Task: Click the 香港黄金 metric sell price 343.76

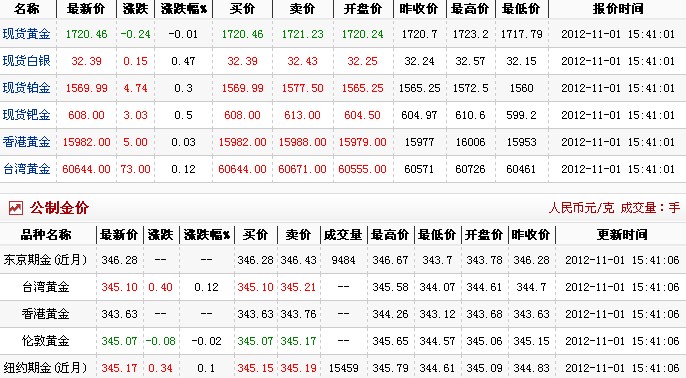Action: [x=298, y=315]
